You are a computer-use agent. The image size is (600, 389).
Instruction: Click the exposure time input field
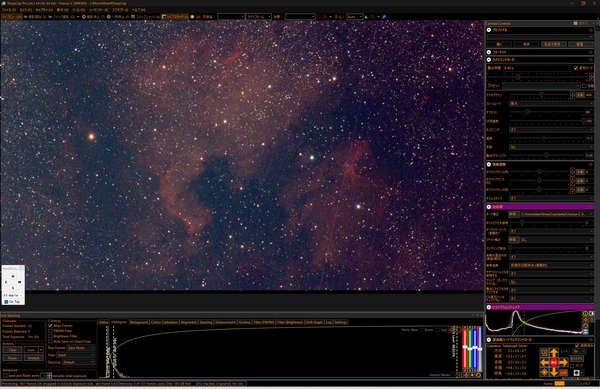[x=536, y=68]
